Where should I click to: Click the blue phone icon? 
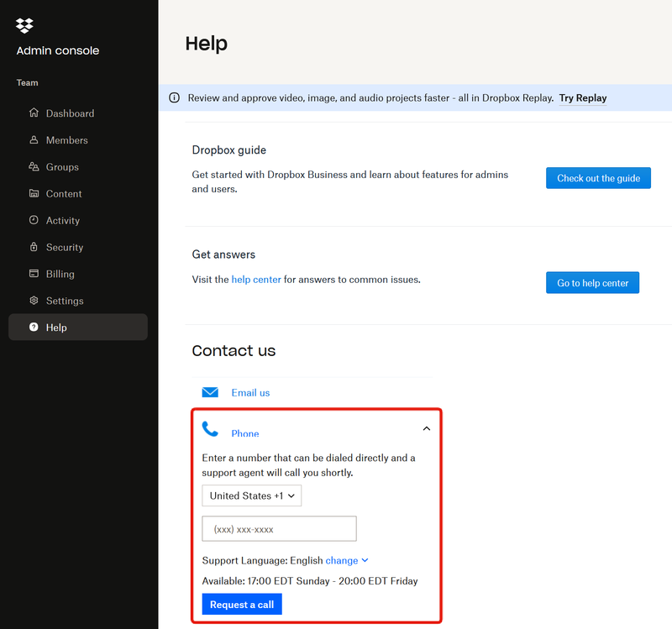coord(210,430)
